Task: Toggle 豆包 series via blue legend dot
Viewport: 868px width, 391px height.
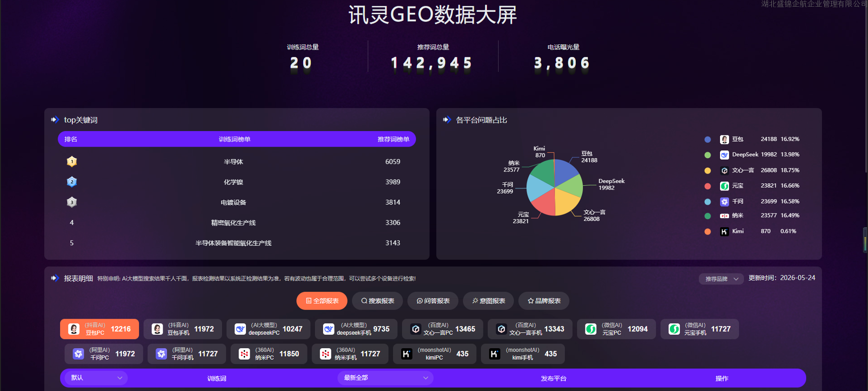Action: 708,140
